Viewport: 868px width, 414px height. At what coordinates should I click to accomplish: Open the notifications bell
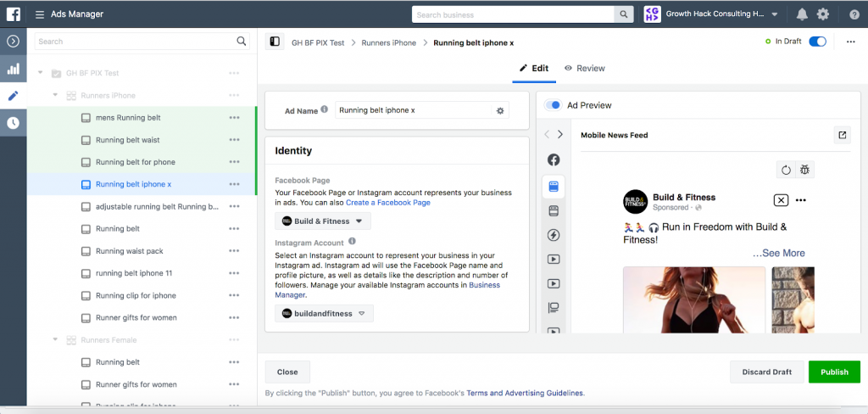tap(802, 14)
